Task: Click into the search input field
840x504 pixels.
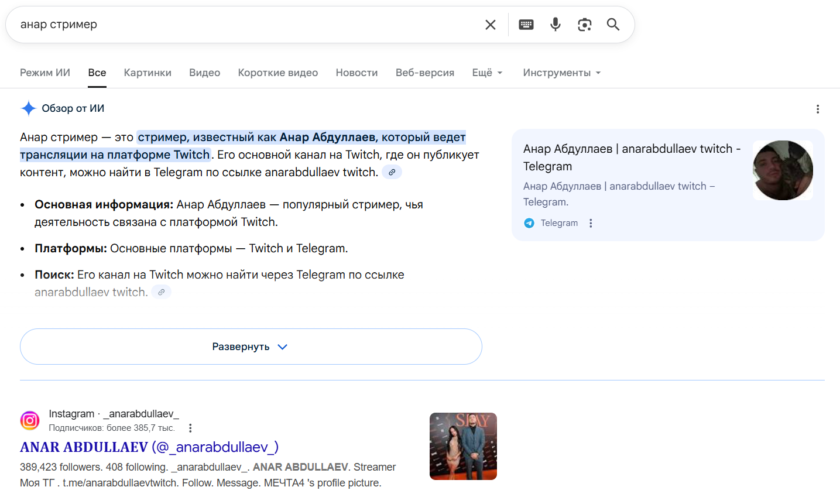Action: click(x=246, y=25)
